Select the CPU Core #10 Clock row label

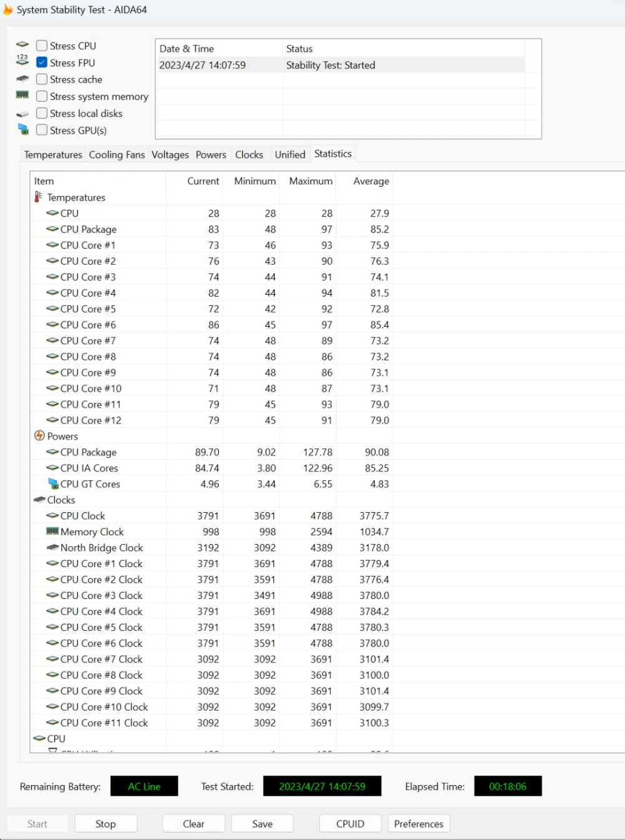pyautogui.click(x=104, y=707)
